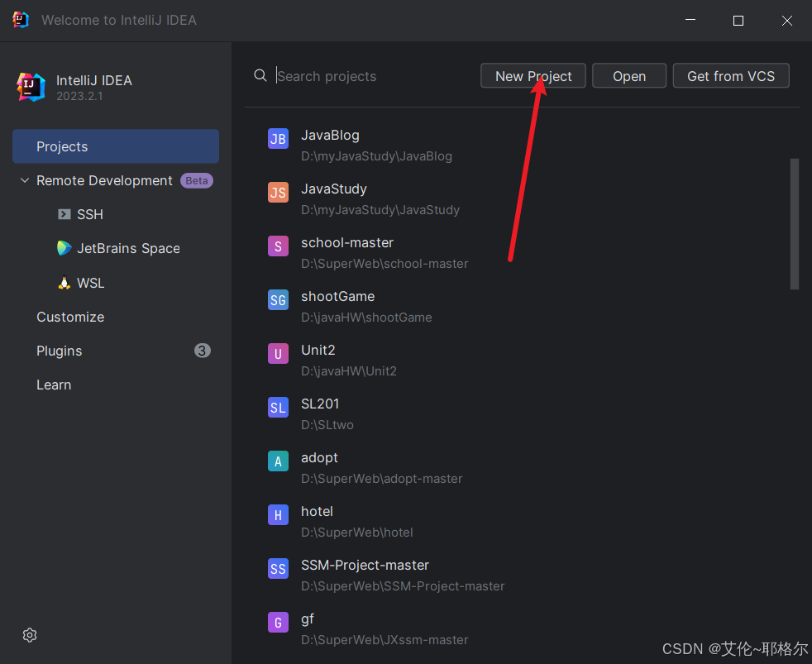
Task: Click the U icon for Unit2
Action: [278, 354]
